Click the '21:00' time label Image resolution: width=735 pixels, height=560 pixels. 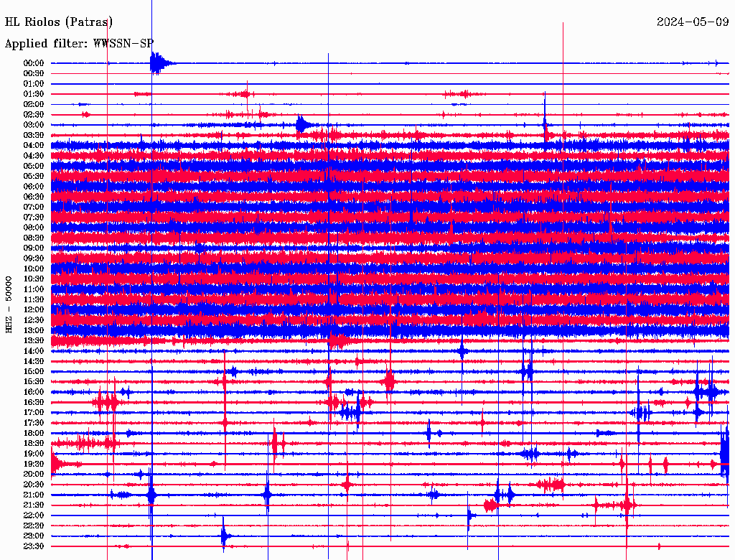[34, 495]
